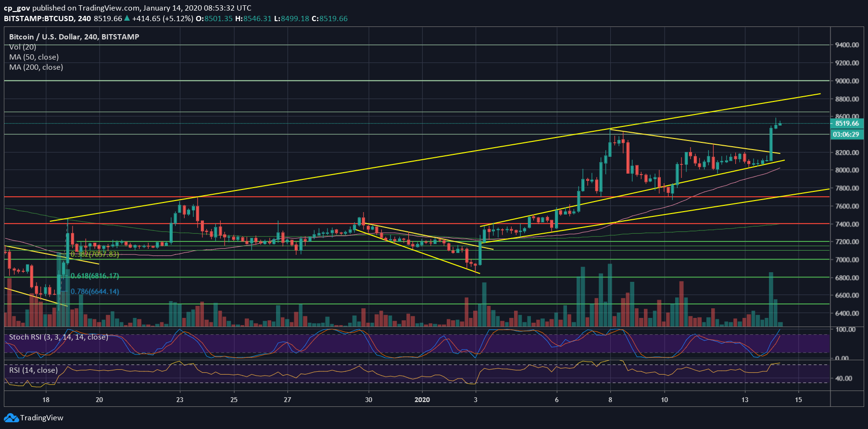Click the 2020 year marker on time axis

(422, 400)
